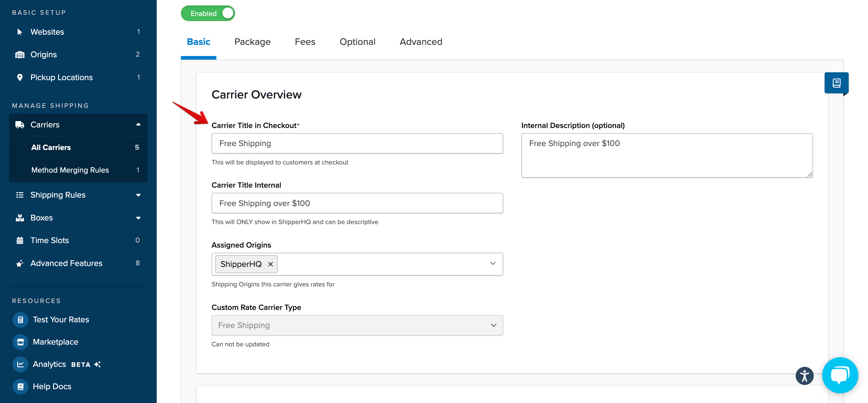Open the Assigned Origins dropdown arrow
Viewport: 868px width, 403px height.
(x=493, y=264)
